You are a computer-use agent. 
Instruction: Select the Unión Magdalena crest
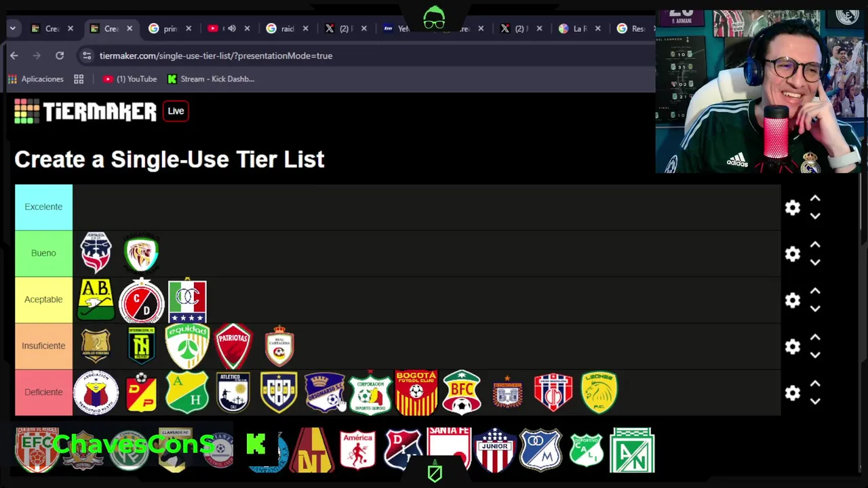click(553, 392)
